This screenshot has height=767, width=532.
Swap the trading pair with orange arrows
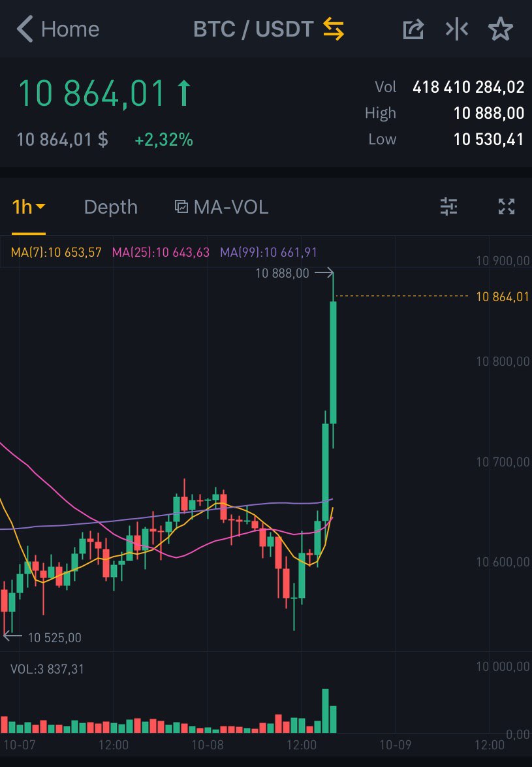click(x=334, y=29)
